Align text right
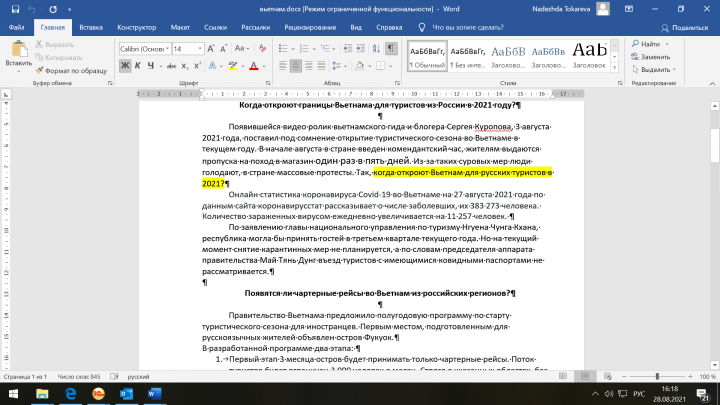The image size is (720, 405). tap(309, 66)
